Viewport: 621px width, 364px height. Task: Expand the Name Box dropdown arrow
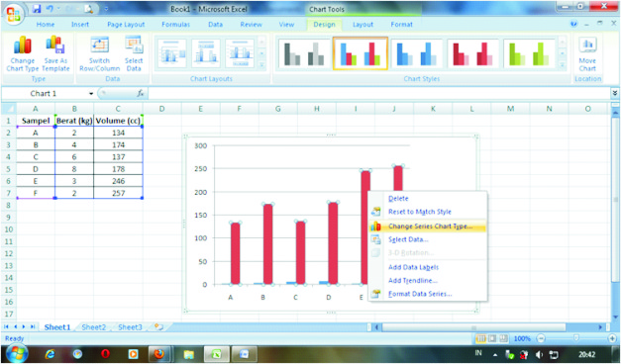click(x=91, y=94)
